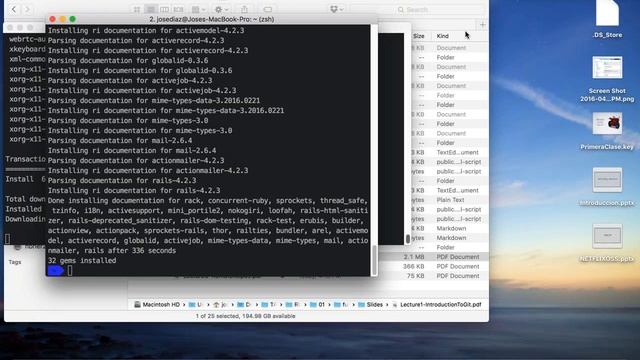
Task: Click the blue zsh prompt in terminal
Action: point(56,270)
